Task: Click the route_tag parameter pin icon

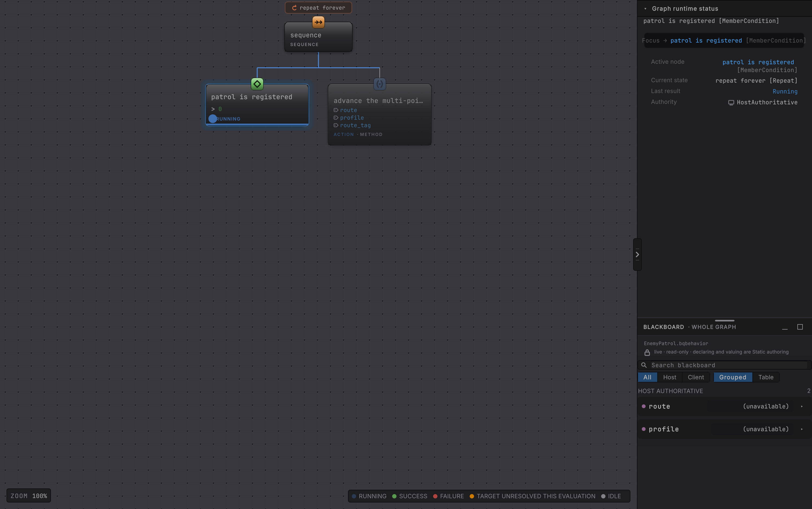Action: pos(336,125)
